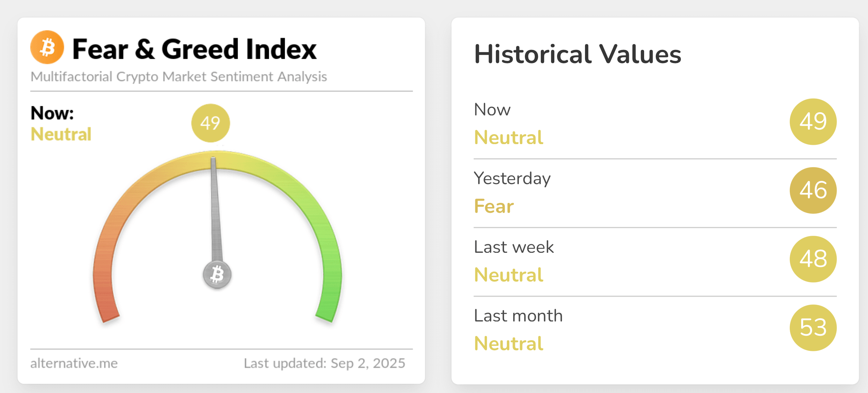Click the Neutral label under Now: in gauge card
The height and width of the screenshot is (393, 868).
point(61,134)
